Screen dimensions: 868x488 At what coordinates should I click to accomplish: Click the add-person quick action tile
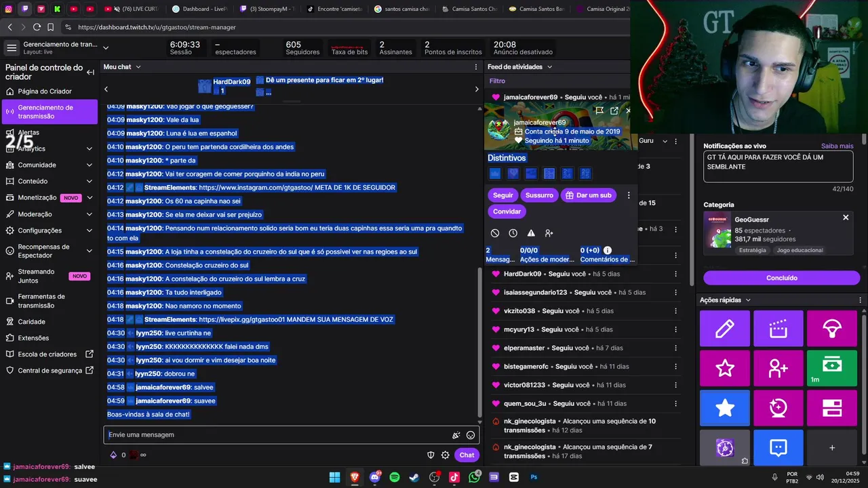tap(778, 368)
